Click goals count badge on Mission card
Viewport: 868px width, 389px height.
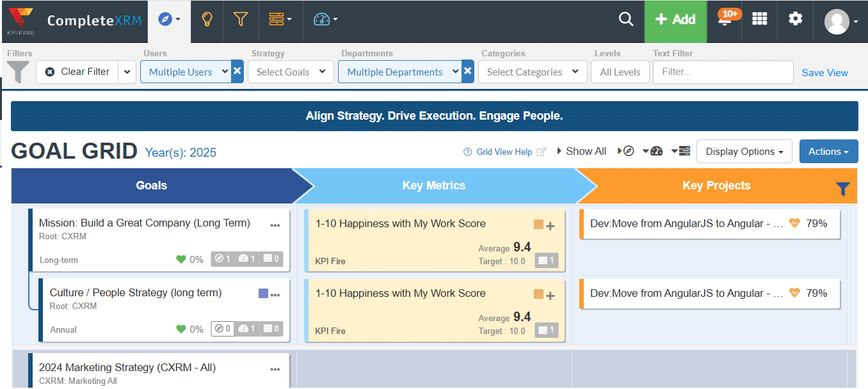222,259
